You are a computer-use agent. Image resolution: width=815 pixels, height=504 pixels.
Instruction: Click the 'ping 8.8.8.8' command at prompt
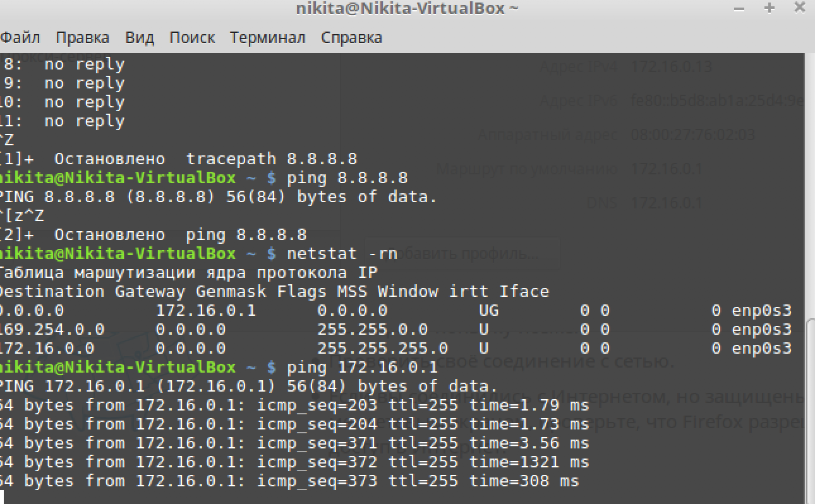coord(347,177)
